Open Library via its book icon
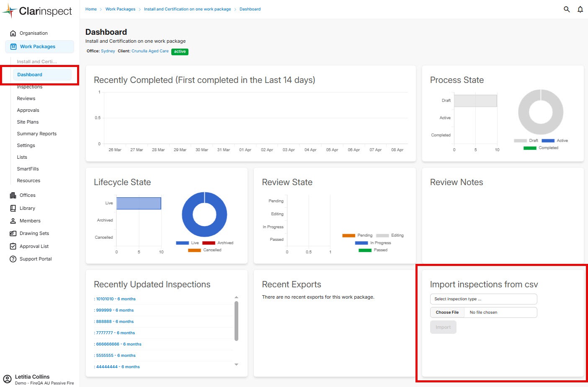Screen dimensions: 588x387 [x=13, y=208]
